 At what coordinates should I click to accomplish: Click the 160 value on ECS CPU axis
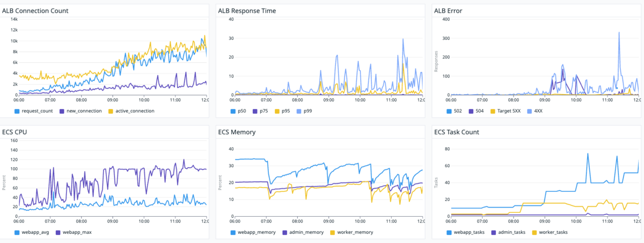click(14, 140)
